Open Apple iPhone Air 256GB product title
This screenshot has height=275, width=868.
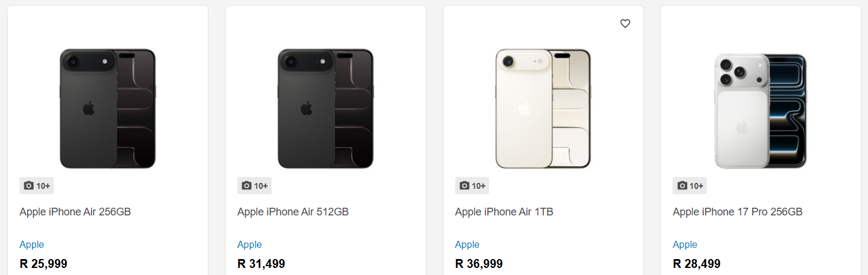(75, 212)
